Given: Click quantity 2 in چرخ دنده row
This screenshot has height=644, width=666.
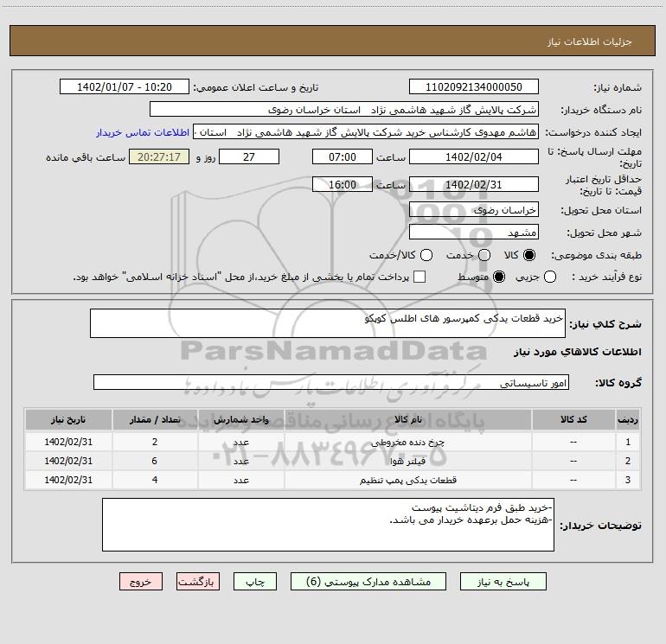Looking at the screenshot, I should 155,442.
